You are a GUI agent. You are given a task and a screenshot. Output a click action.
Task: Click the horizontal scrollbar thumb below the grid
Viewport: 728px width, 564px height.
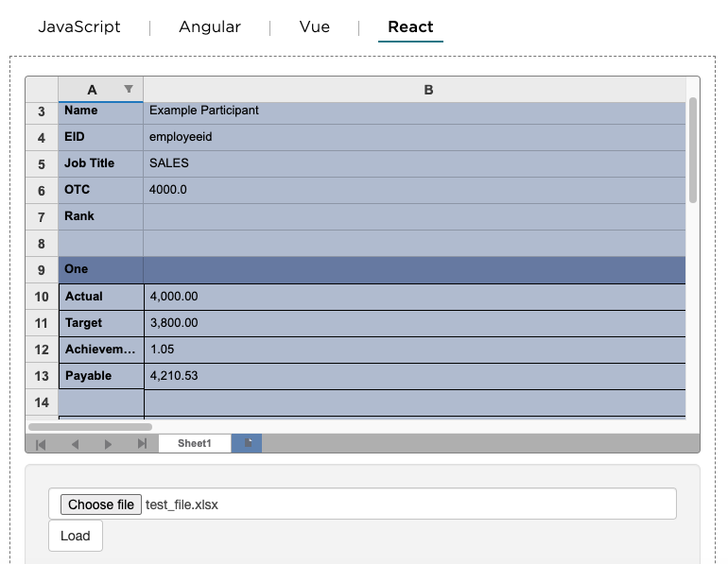coord(90,427)
